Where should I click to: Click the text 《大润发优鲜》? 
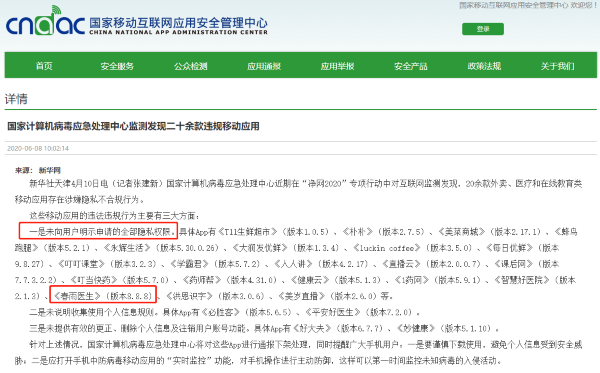coord(259,248)
